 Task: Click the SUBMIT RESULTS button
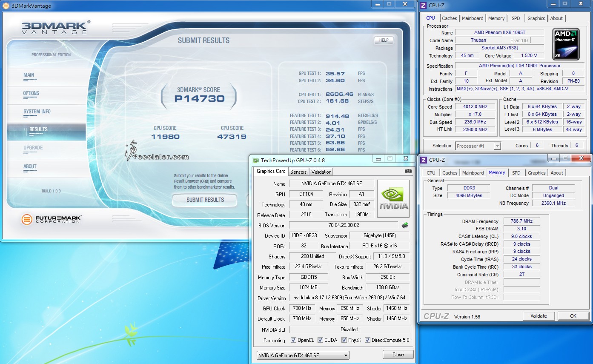[205, 200]
